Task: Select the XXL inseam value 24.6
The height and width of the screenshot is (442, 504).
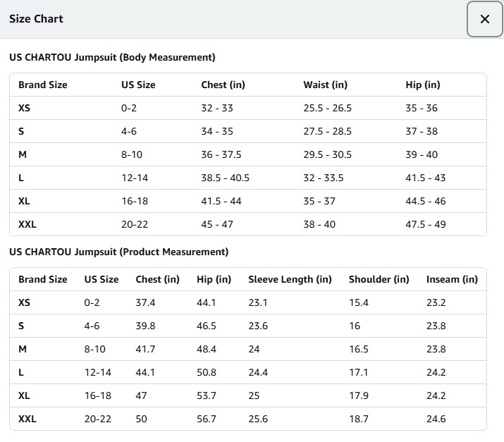Action: [436, 419]
